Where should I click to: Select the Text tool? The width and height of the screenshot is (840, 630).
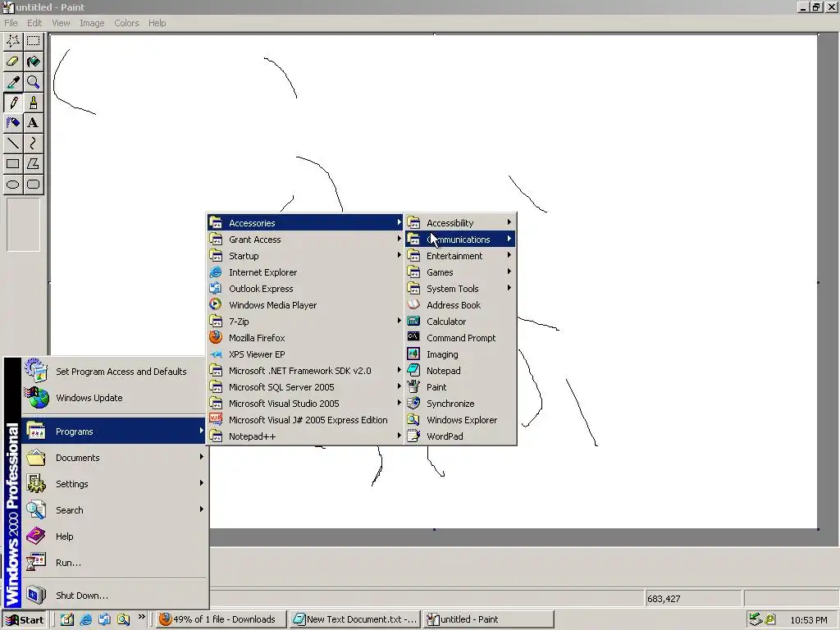click(x=33, y=123)
